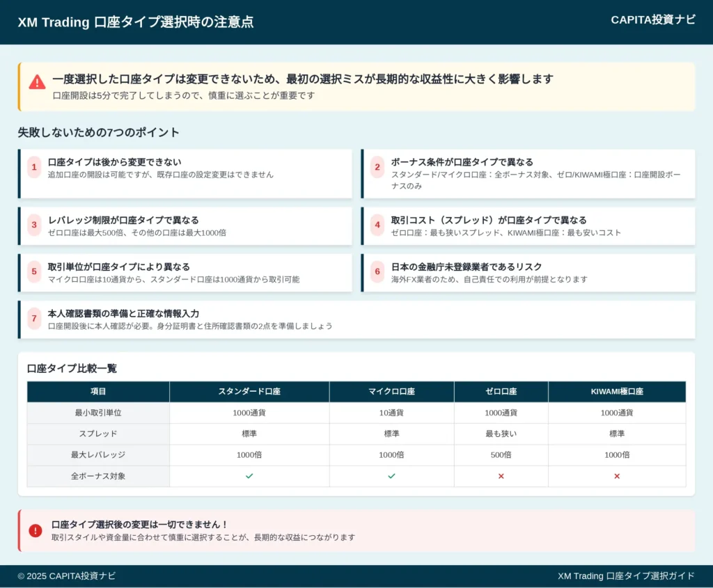
Task: Click number 3 badge icon
Action: [34, 225]
